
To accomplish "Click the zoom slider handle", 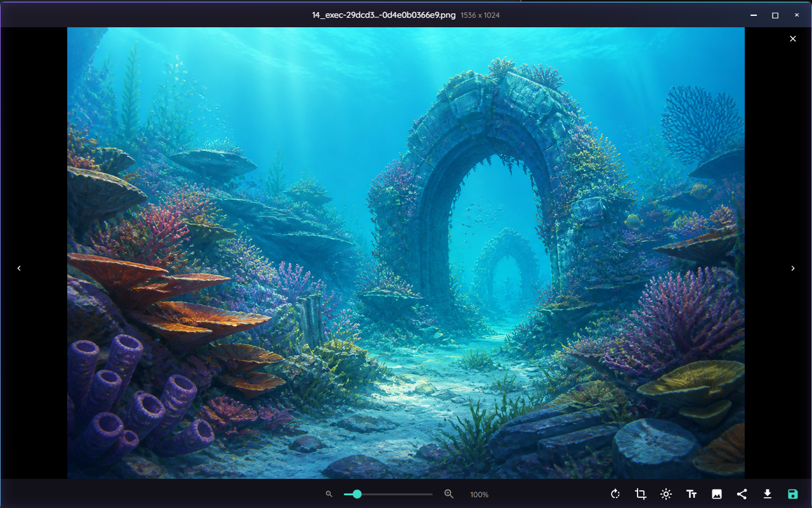I will 357,494.
